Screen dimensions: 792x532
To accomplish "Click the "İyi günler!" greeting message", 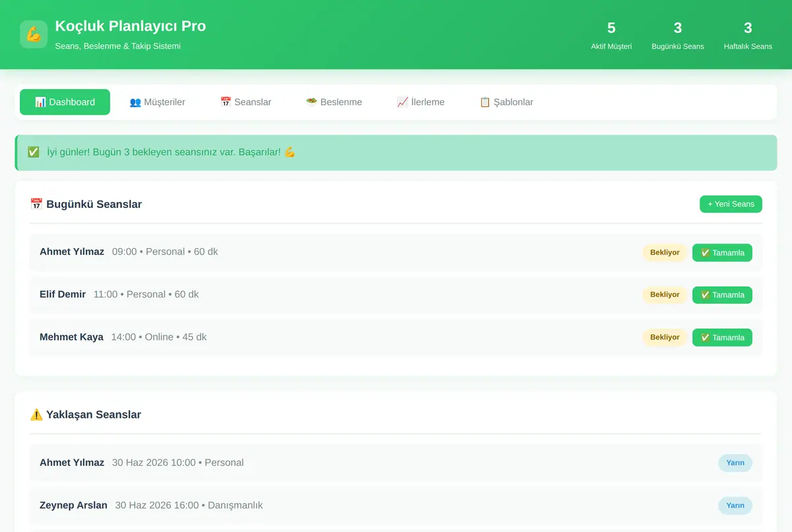I will click(x=171, y=152).
